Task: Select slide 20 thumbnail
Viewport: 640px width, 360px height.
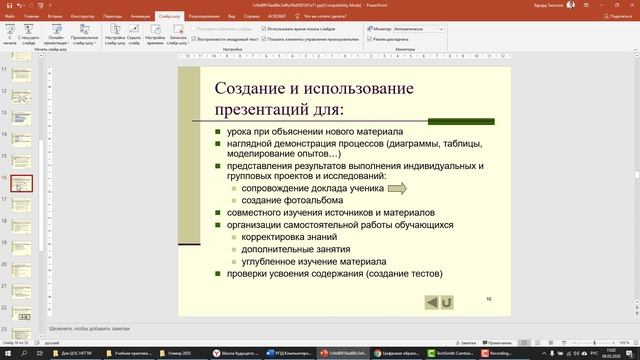Action: pyautogui.click(x=21, y=270)
